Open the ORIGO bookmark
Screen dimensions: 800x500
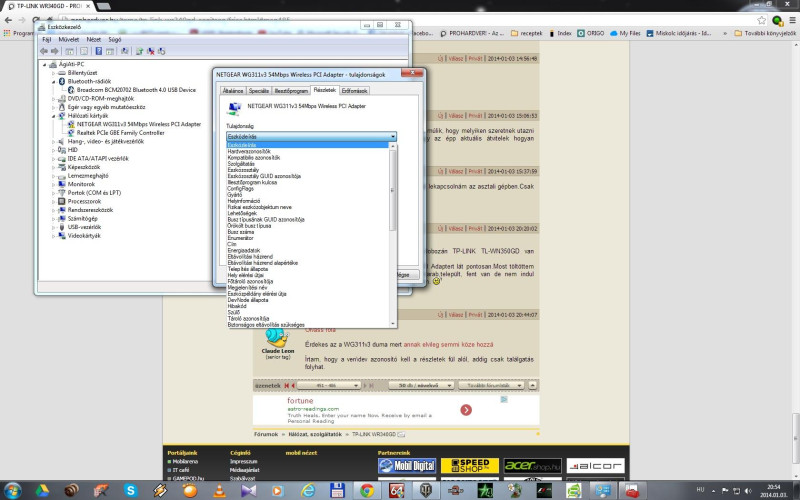click(x=590, y=33)
